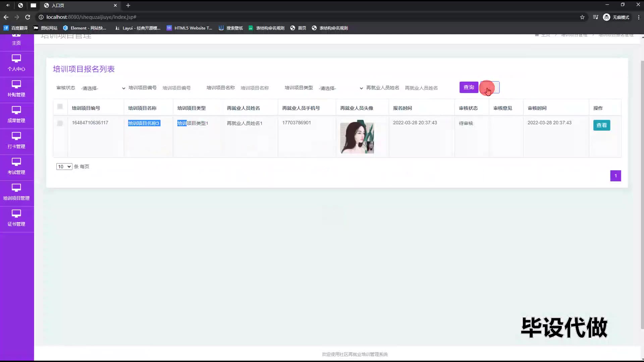Bookmark page with the star icon
This screenshot has height=362, width=644.
(582, 17)
